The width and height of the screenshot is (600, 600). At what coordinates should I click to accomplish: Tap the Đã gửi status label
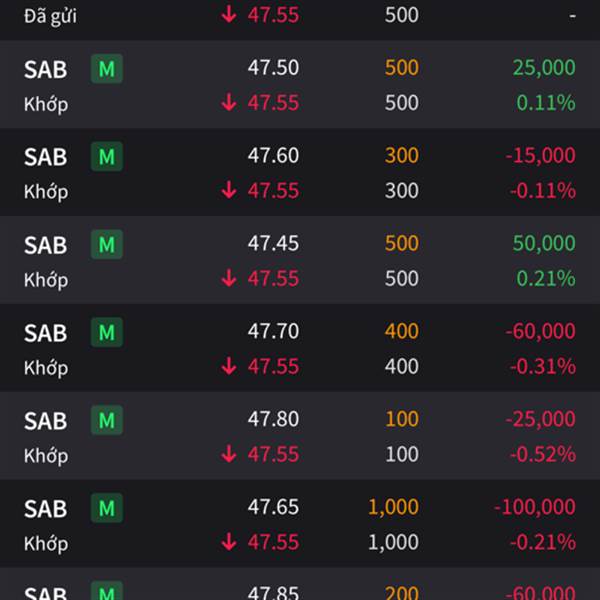point(50,16)
